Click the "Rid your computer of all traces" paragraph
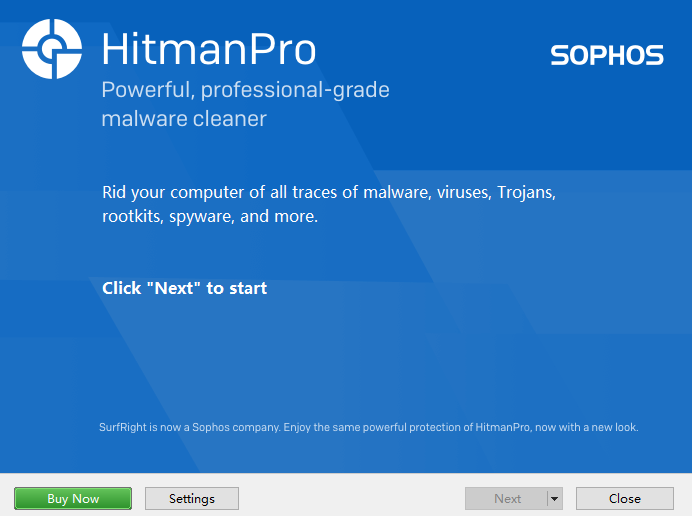 pos(329,204)
